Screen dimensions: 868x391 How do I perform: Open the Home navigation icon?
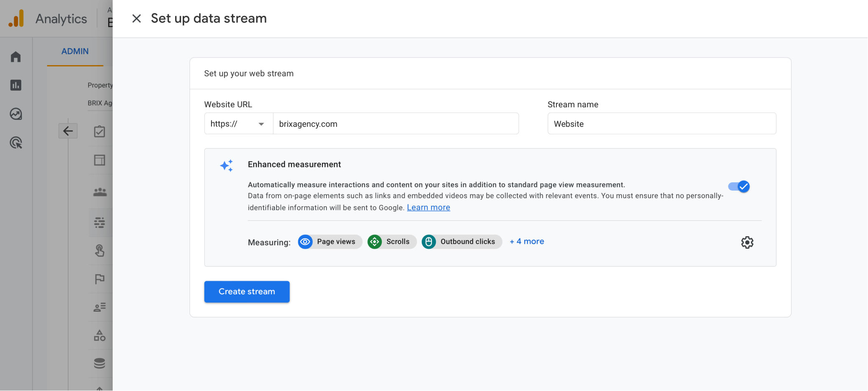[x=16, y=56]
